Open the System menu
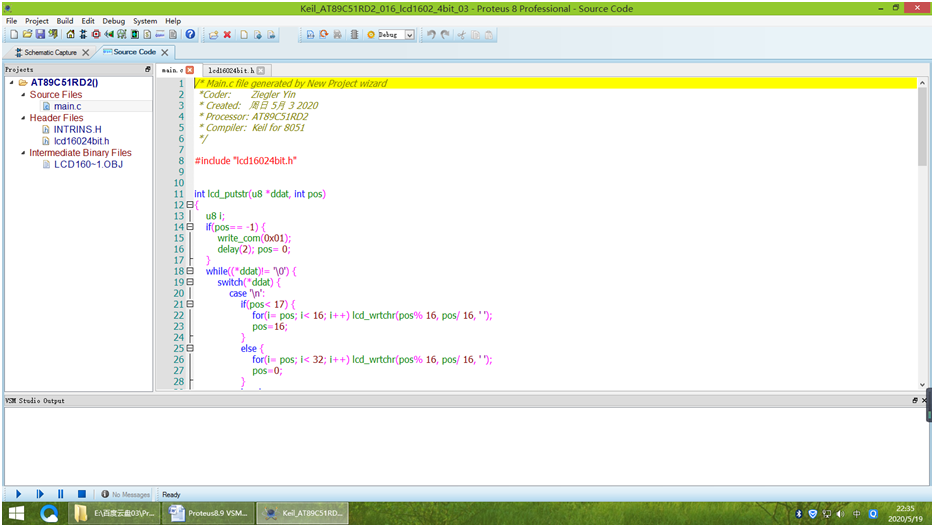The width and height of the screenshot is (934, 527). coord(145,21)
